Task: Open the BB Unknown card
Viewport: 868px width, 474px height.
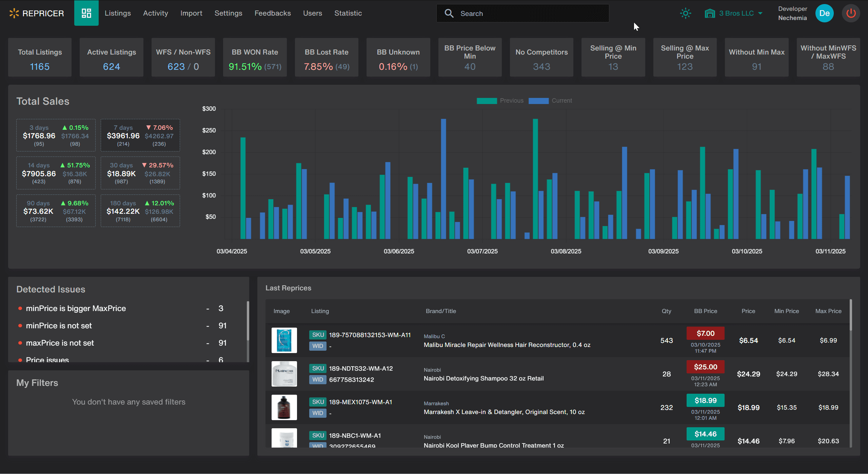Action: tap(398, 57)
